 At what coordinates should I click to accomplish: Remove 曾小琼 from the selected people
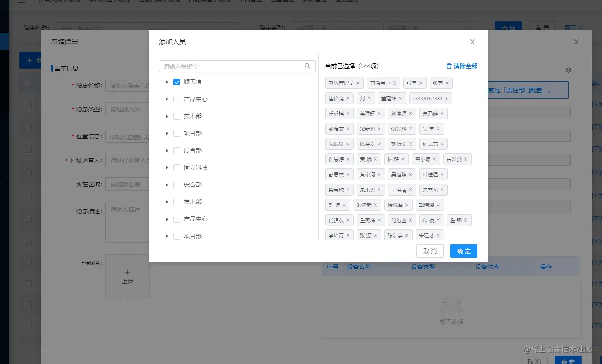click(x=434, y=160)
